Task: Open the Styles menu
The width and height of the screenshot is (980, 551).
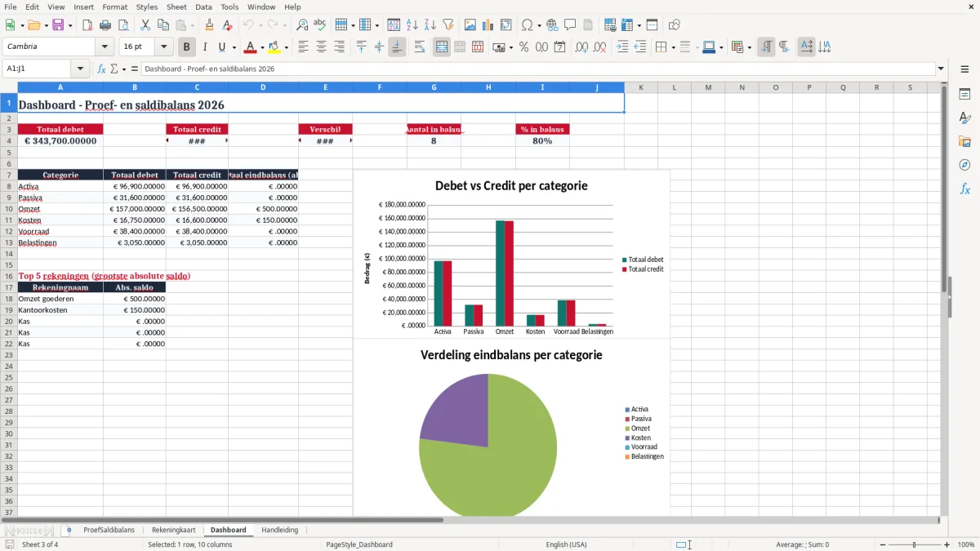Action: coord(147,7)
